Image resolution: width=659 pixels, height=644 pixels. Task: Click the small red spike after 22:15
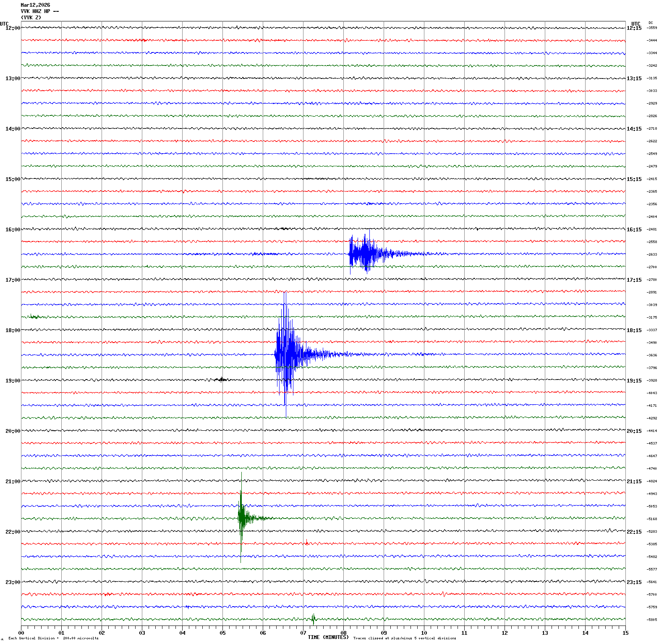pos(307,542)
